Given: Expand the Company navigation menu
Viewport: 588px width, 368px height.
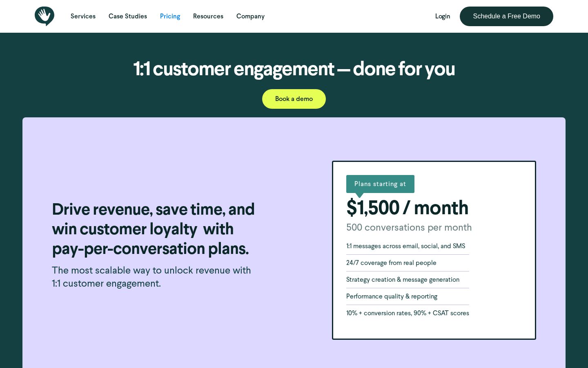Looking at the screenshot, I should 250,16.
